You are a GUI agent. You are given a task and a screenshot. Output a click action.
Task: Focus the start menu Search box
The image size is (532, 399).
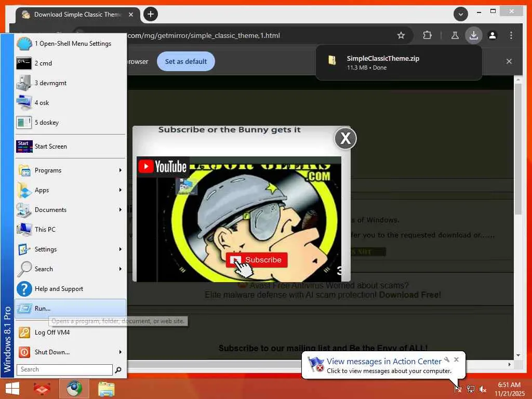point(64,369)
